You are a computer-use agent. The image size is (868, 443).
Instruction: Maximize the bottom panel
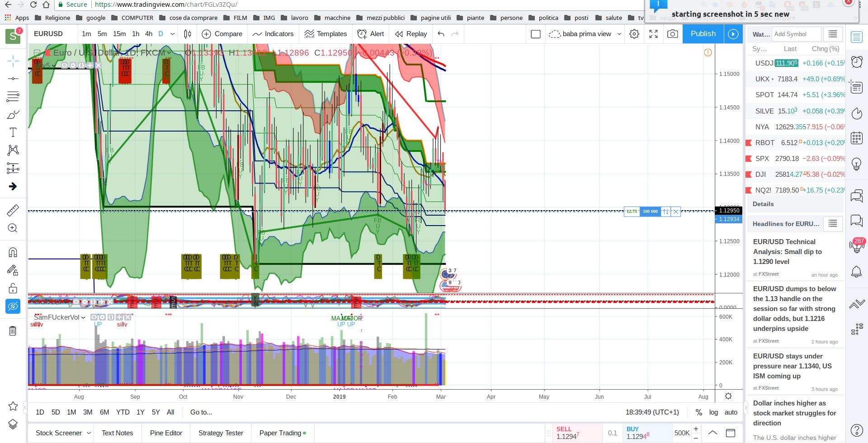(x=730, y=433)
